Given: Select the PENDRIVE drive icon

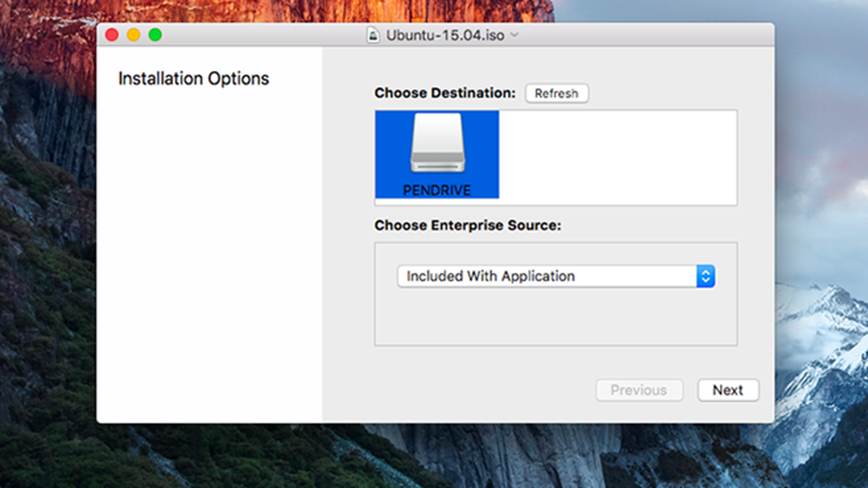Looking at the screenshot, I should coord(437,145).
